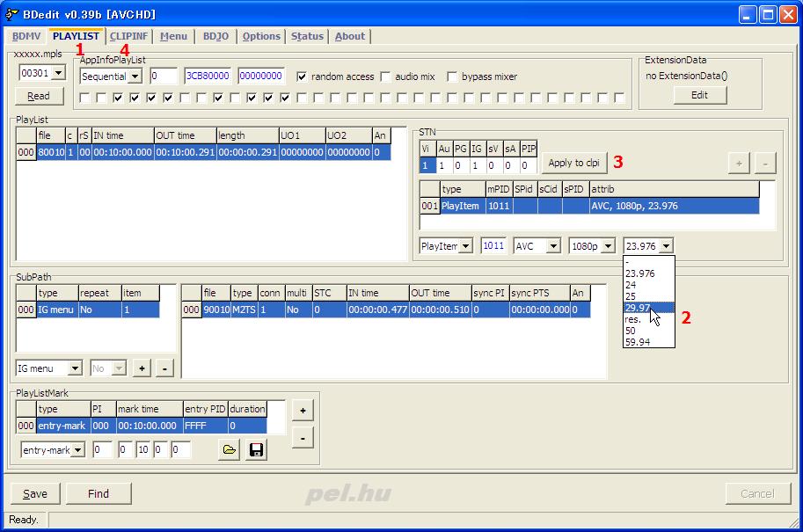
Task: Enable the audio mix checkbox
Action: coord(385,77)
